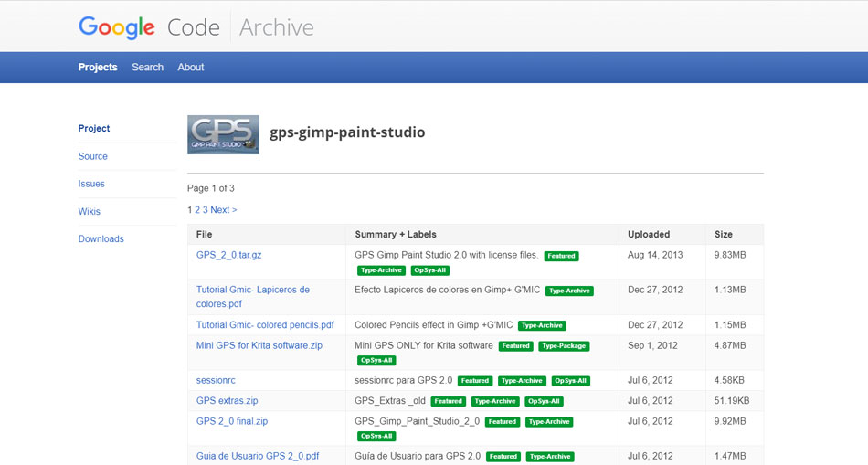Click the 4.58KB size cell

(x=729, y=380)
